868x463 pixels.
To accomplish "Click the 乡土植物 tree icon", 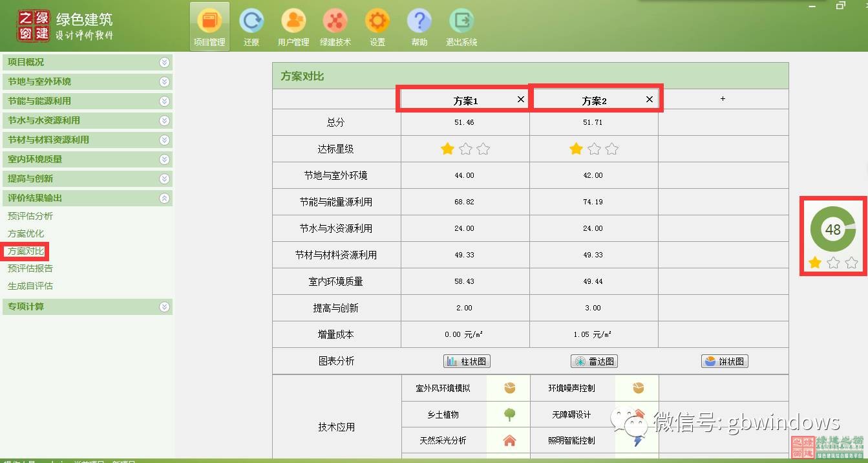I will pyautogui.click(x=509, y=415).
